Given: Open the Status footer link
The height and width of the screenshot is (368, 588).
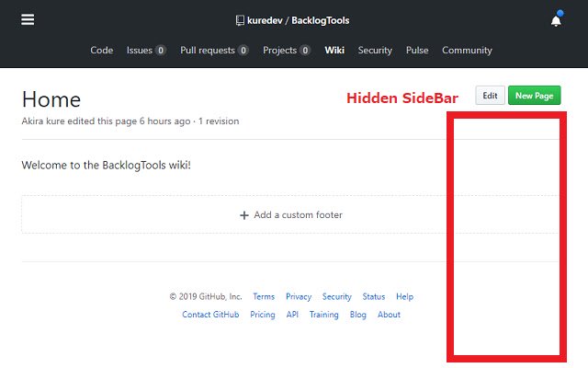Looking at the screenshot, I should click(374, 296).
